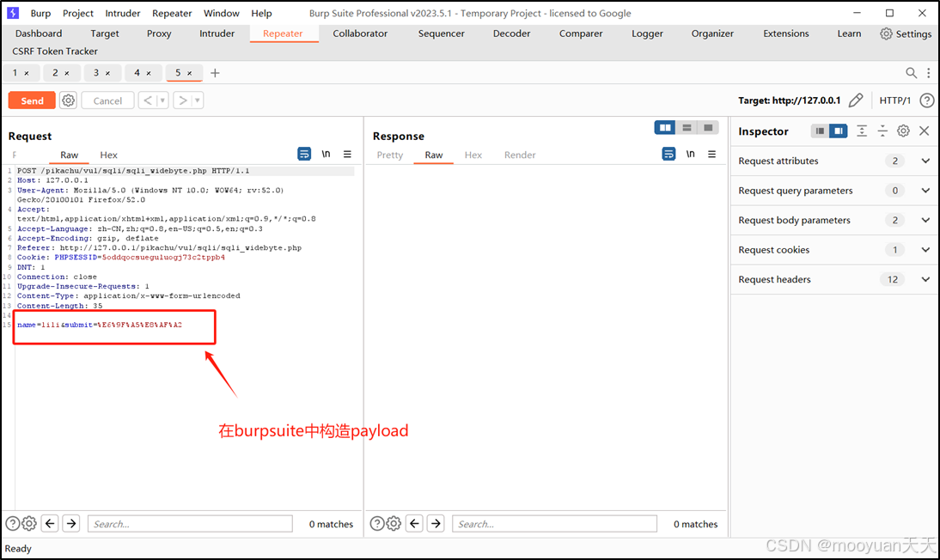
Task: Dock Inspector with left layout icon
Action: (x=820, y=131)
